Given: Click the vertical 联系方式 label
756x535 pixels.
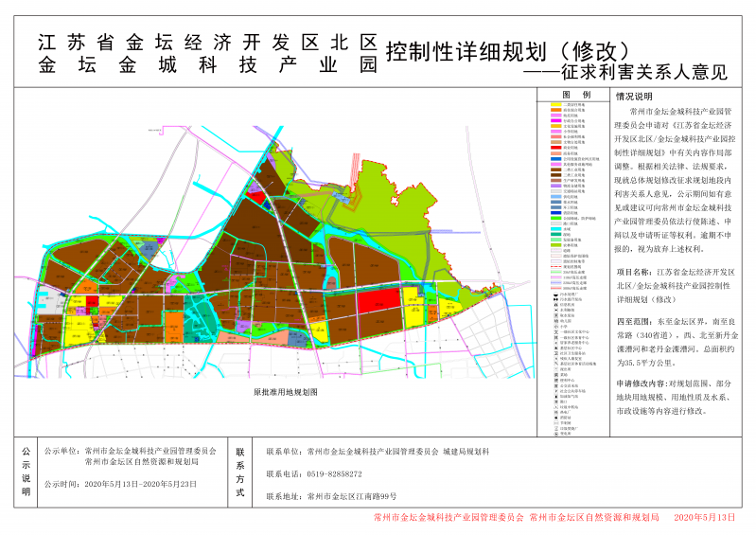Looking at the screenshot, I should (x=240, y=472).
